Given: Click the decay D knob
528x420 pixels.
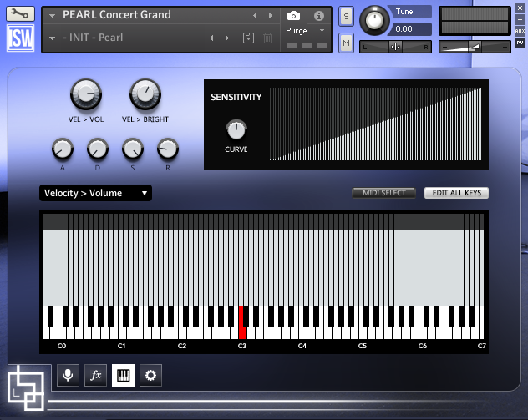Looking at the screenshot, I should tap(98, 149).
